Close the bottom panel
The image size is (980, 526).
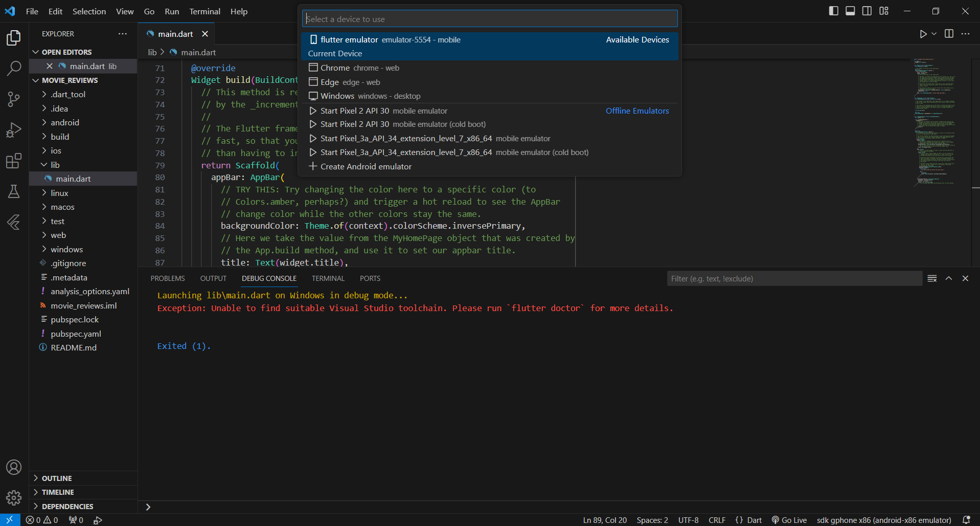tap(965, 278)
